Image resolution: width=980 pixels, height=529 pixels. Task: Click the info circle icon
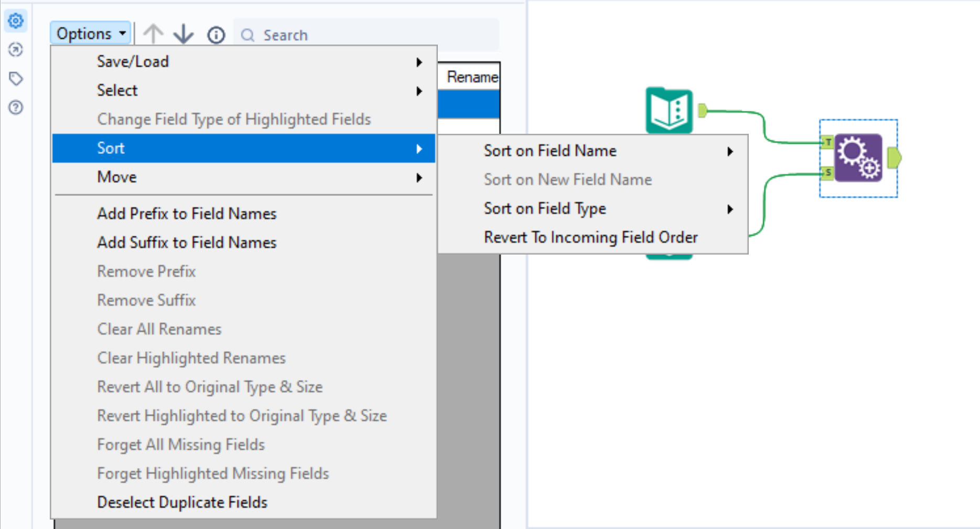[x=216, y=35]
